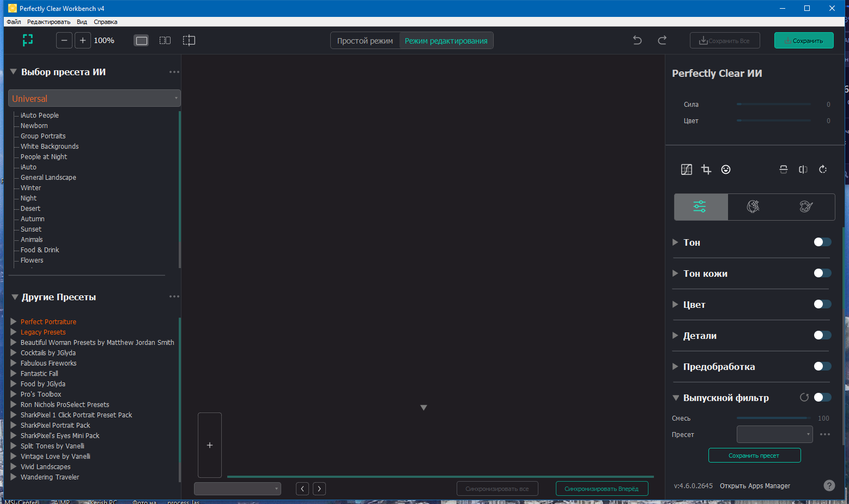Viewport: 849px width, 504px height.
Task: Switch to split comparison view
Action: point(189,40)
